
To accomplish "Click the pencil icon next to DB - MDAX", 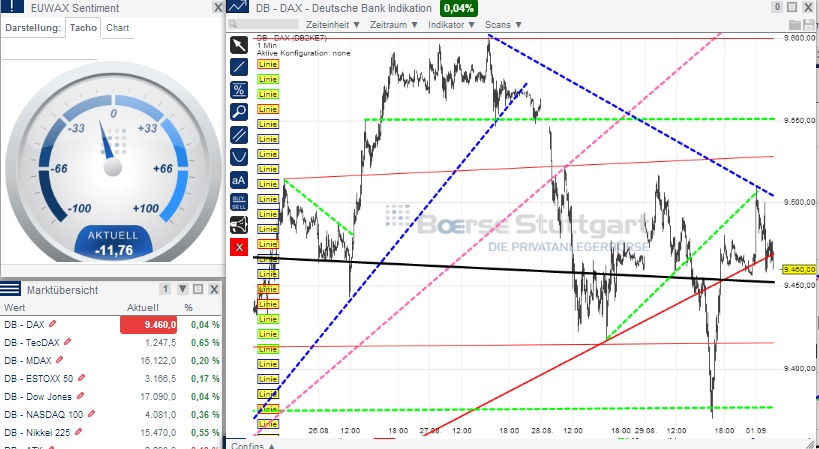I will pos(60,360).
